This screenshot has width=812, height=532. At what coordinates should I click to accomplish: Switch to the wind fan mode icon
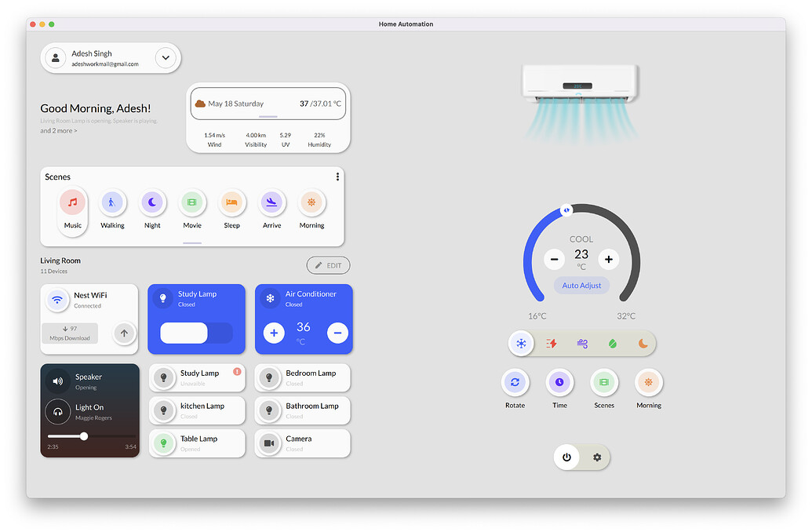click(x=582, y=343)
